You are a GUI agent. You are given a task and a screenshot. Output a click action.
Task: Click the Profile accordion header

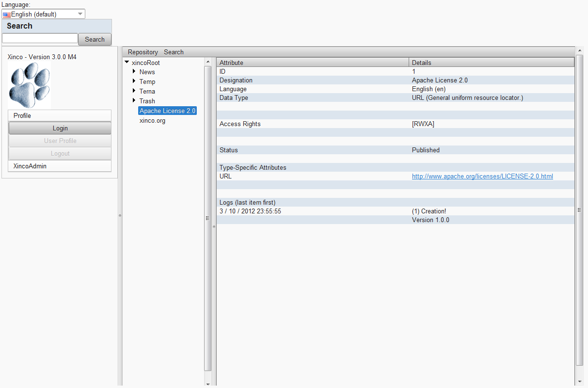coord(60,115)
